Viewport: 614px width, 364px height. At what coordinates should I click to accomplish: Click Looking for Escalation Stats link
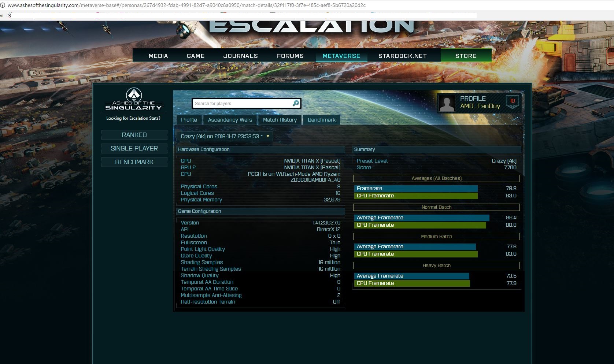(x=133, y=118)
